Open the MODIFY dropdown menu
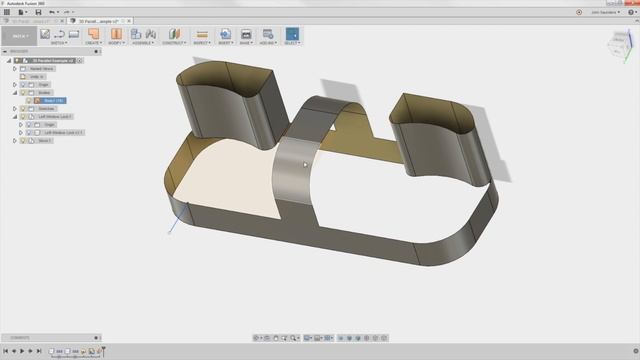Image resolution: width=640 pixels, height=360 pixels. pos(116,43)
